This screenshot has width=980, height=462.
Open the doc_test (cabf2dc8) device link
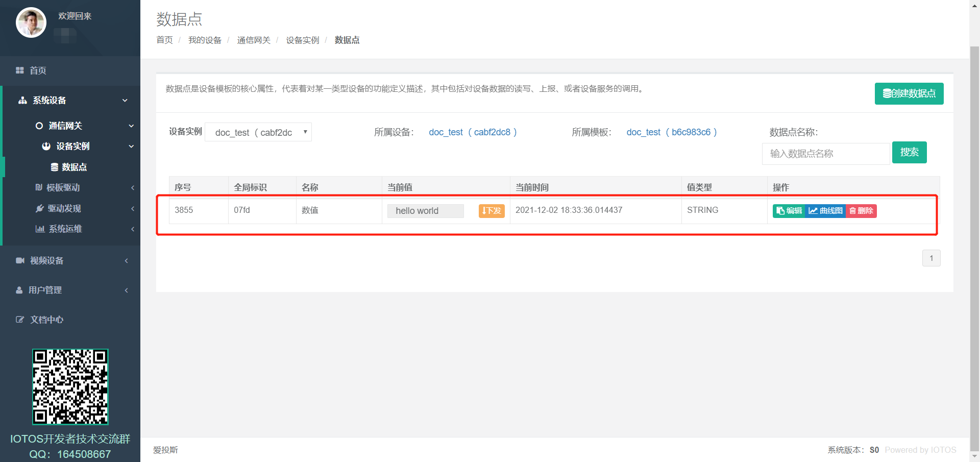pyautogui.click(x=473, y=132)
